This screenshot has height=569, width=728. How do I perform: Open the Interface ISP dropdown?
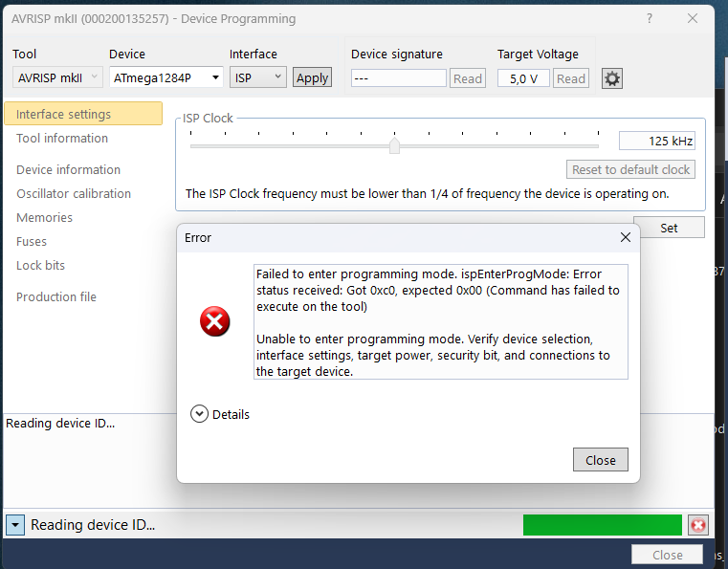coord(257,77)
